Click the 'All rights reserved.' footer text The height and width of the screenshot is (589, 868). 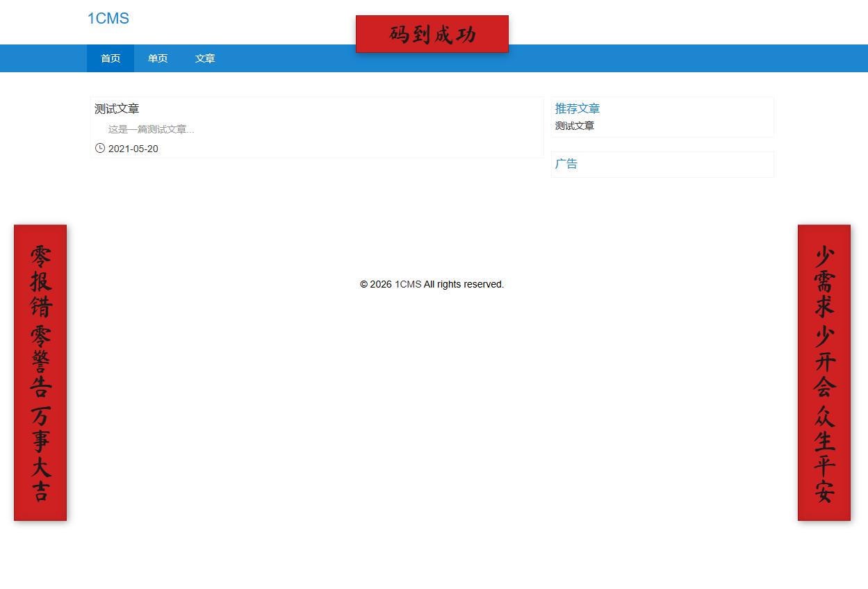464,284
